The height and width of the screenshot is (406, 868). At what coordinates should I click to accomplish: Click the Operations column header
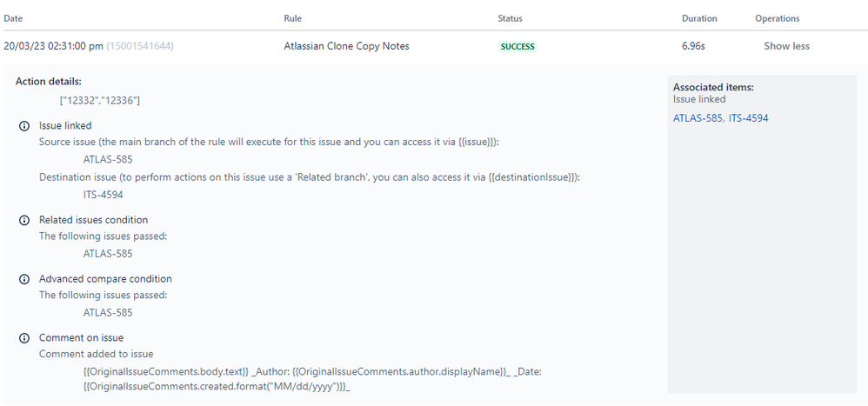(x=778, y=18)
